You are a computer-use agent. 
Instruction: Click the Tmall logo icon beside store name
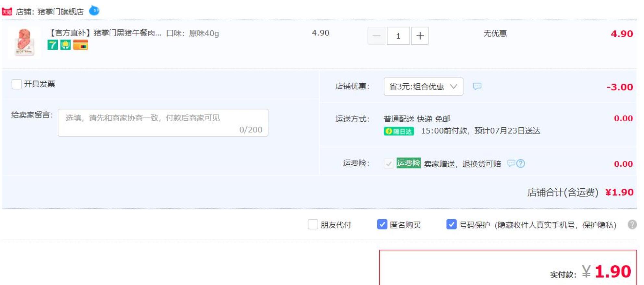[7, 12]
